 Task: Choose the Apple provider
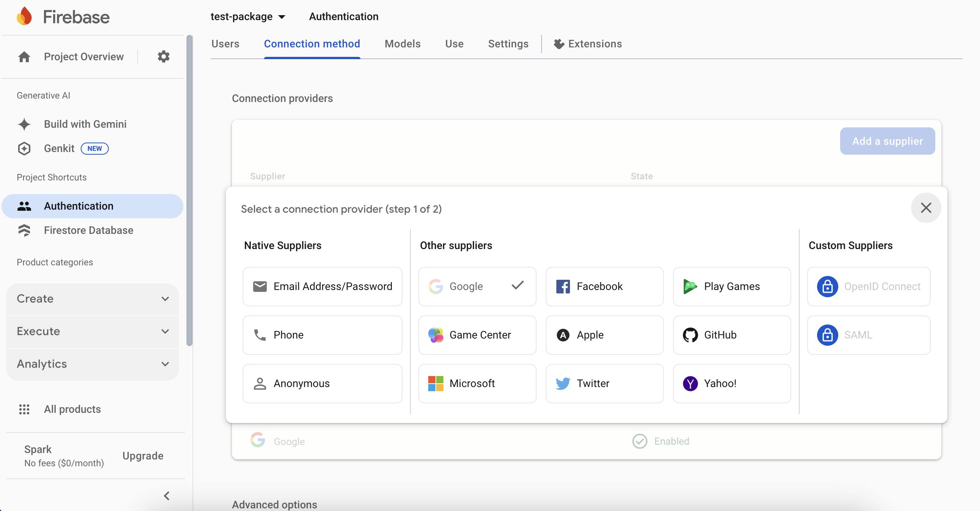604,335
